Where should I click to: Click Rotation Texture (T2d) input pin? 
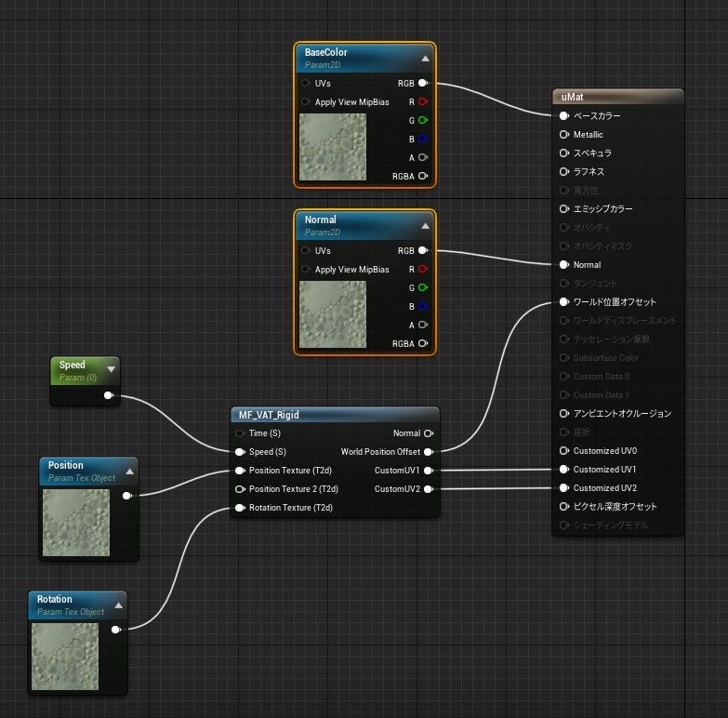(240, 508)
